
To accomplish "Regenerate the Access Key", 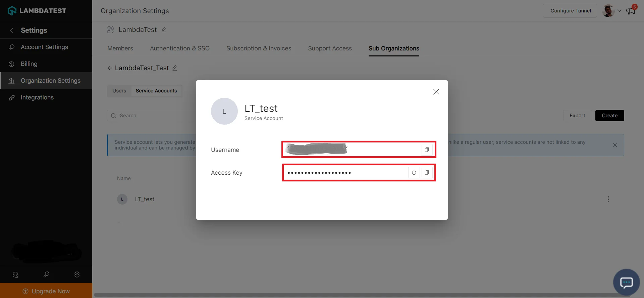I will point(414,173).
